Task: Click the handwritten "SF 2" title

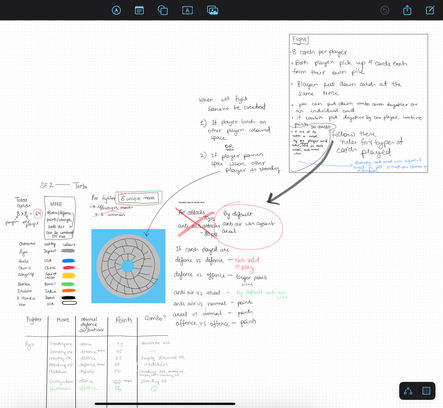Action: pyautogui.click(x=47, y=185)
